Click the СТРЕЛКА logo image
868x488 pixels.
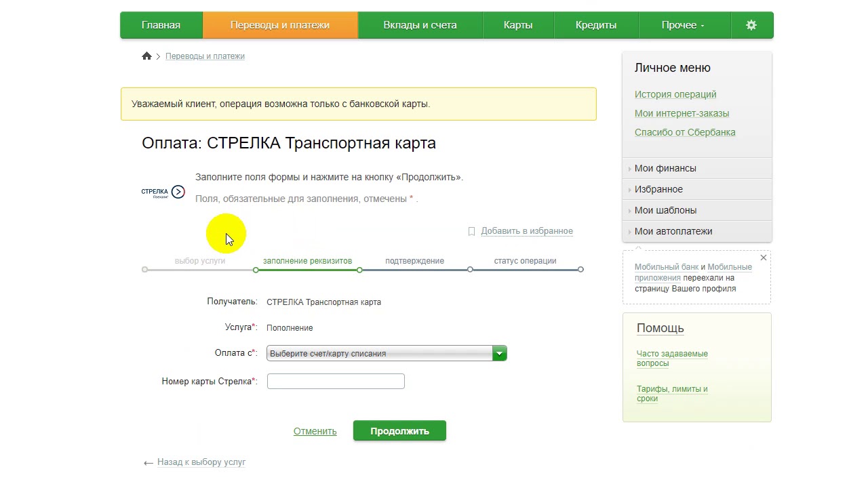point(163,192)
